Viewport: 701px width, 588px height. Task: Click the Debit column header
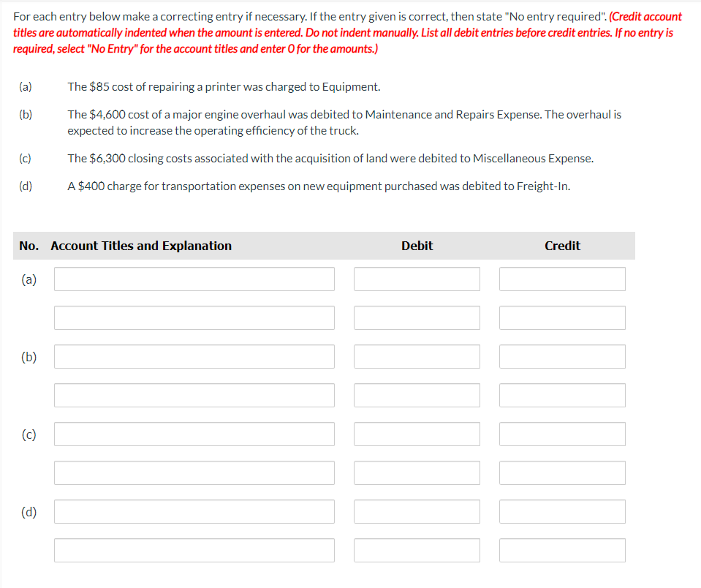416,246
